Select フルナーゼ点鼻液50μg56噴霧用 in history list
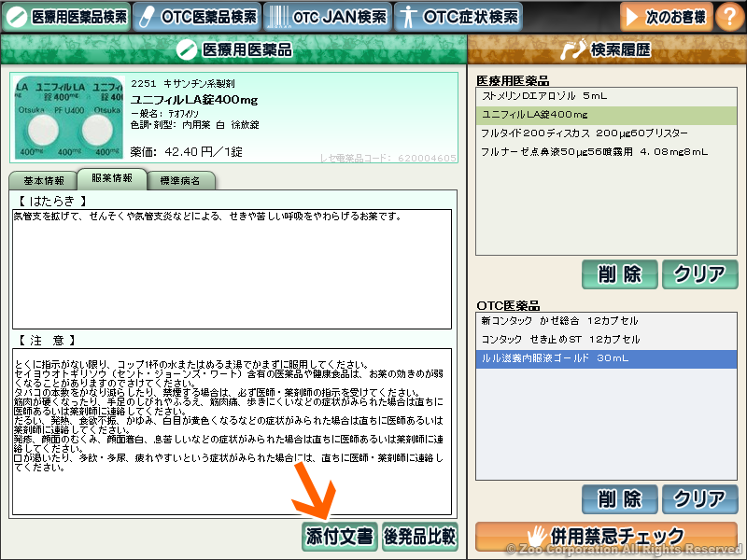Screen dimensions: 747x560 coord(606,152)
